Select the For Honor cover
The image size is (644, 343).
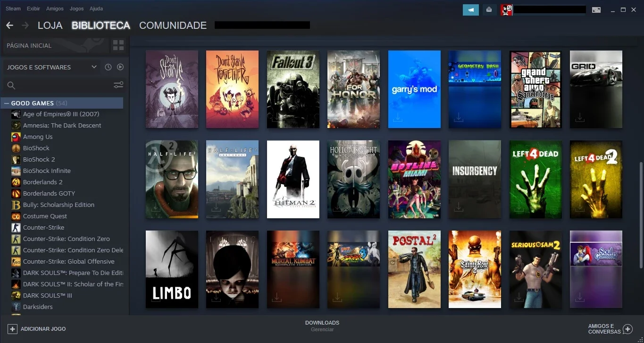coord(353,89)
